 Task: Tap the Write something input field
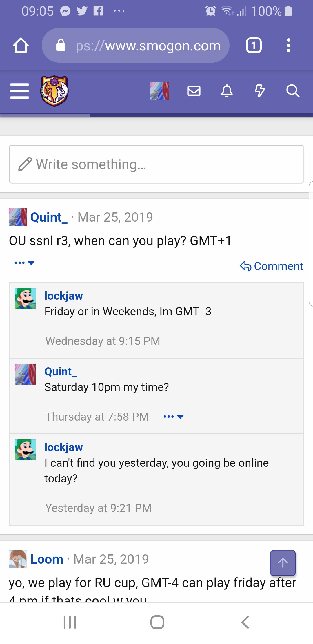pyautogui.click(x=156, y=164)
